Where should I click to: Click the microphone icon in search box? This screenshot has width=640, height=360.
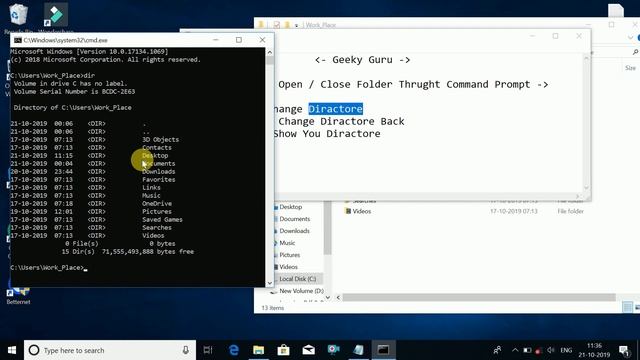186,350
